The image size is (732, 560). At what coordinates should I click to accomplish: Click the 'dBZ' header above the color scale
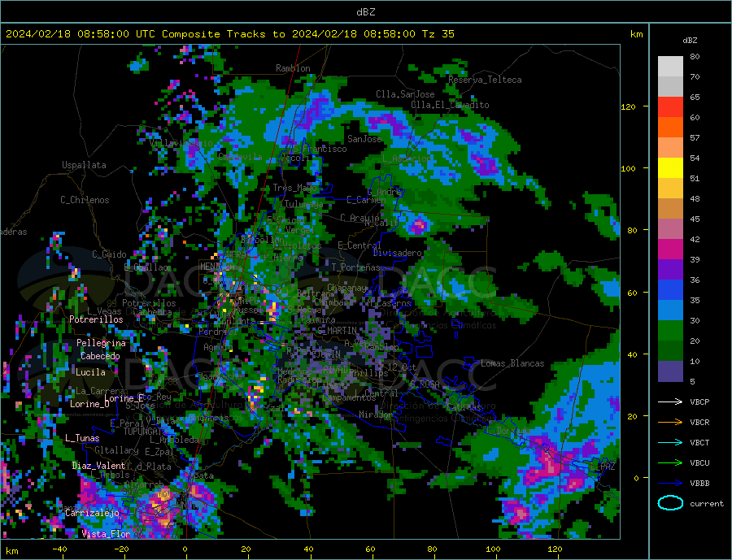pos(690,41)
